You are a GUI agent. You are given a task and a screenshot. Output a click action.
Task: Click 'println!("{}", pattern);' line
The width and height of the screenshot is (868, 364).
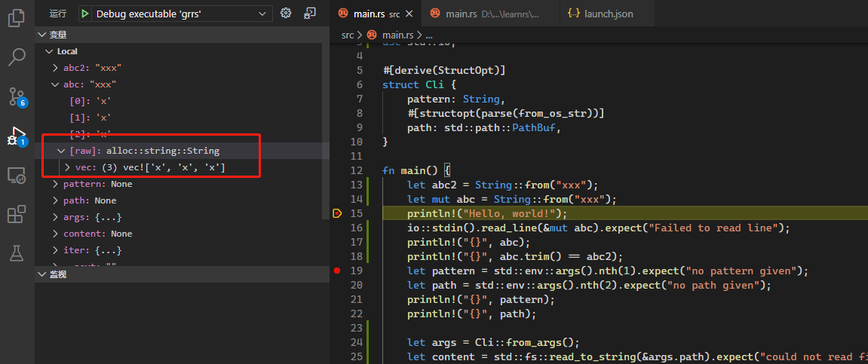pyautogui.click(x=481, y=299)
